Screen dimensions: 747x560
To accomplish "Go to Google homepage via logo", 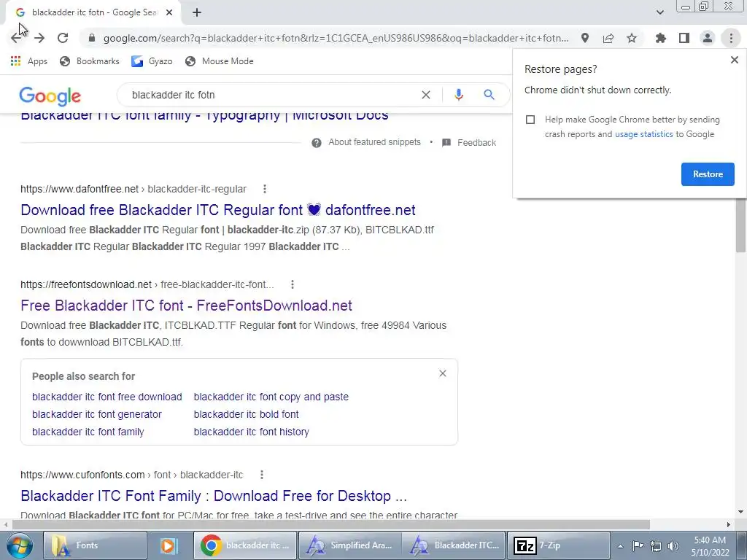I will (50, 96).
